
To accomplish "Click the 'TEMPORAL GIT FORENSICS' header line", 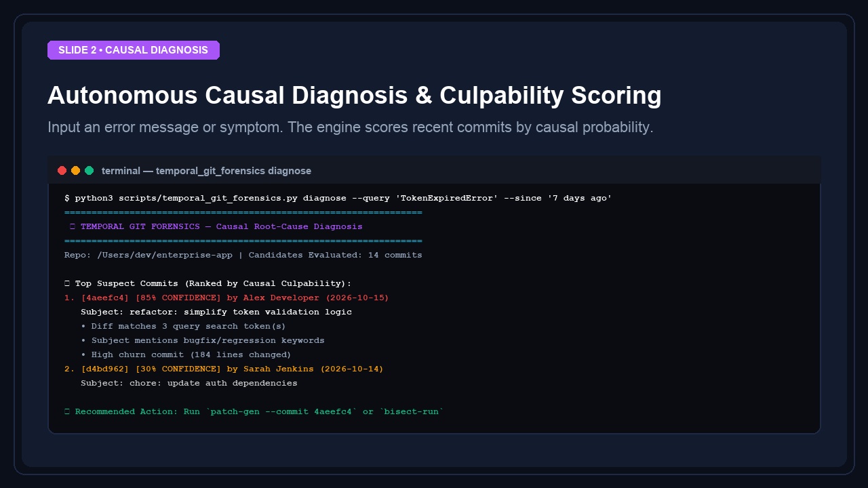I will tap(216, 226).
